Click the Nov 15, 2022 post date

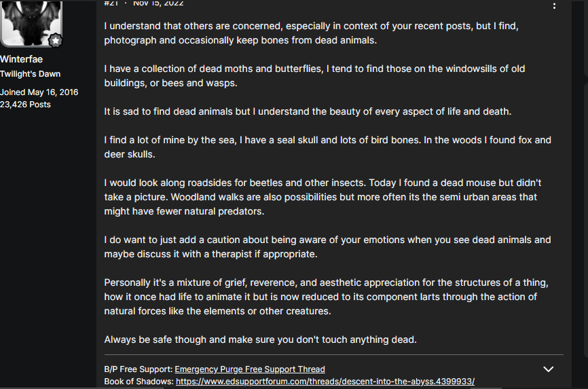[158, 3]
